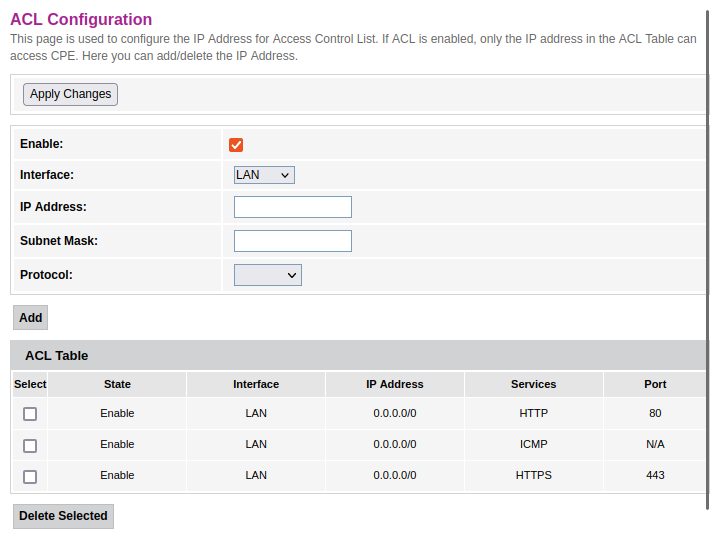This screenshot has height=548, width=718.
Task: Tick the ICMP rule checkbox
Action: click(x=30, y=445)
